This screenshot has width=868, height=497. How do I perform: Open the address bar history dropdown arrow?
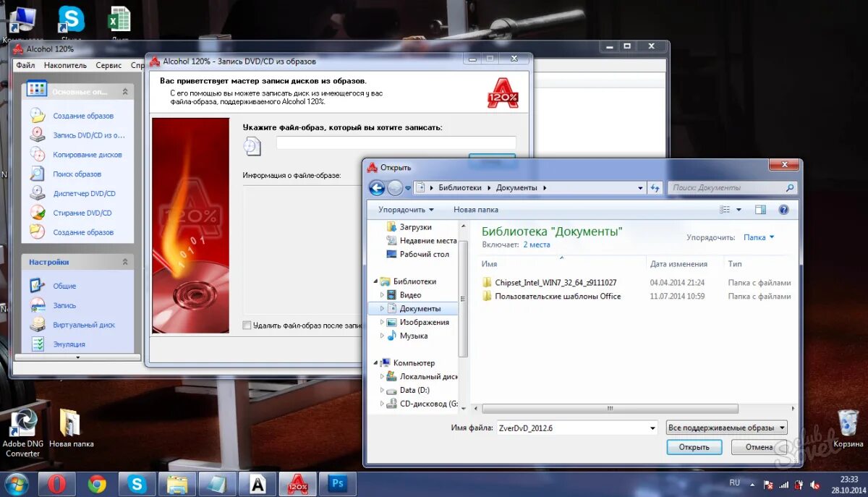coord(640,187)
